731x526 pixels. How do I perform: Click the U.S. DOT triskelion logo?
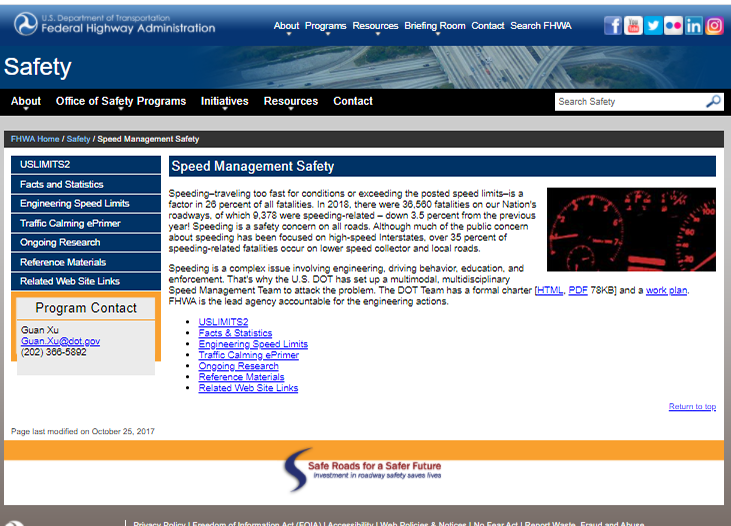click(x=26, y=24)
